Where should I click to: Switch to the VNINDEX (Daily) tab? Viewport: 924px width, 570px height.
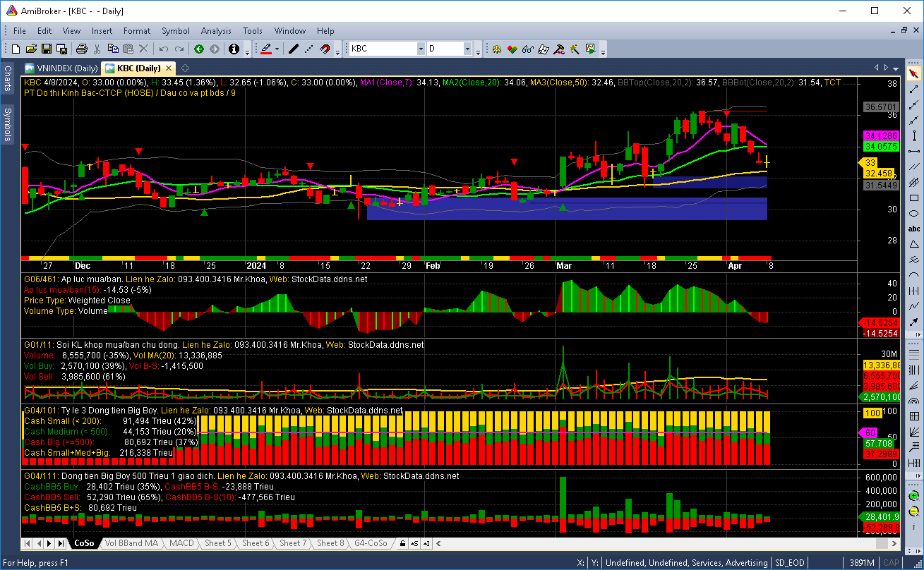point(61,68)
